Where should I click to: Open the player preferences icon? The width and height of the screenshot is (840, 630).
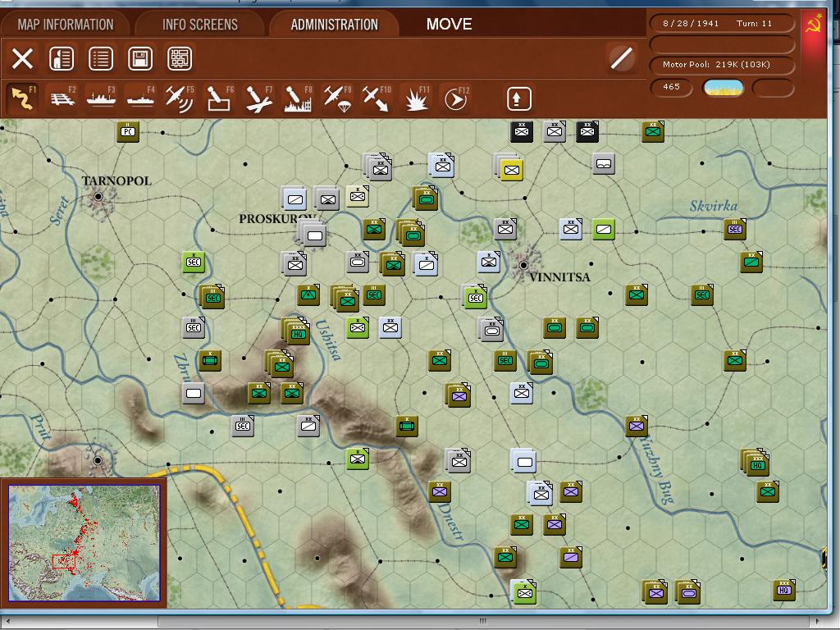tap(62, 58)
